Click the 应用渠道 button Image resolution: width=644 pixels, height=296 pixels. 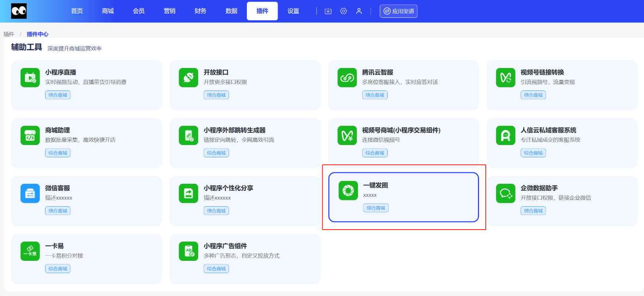398,11
